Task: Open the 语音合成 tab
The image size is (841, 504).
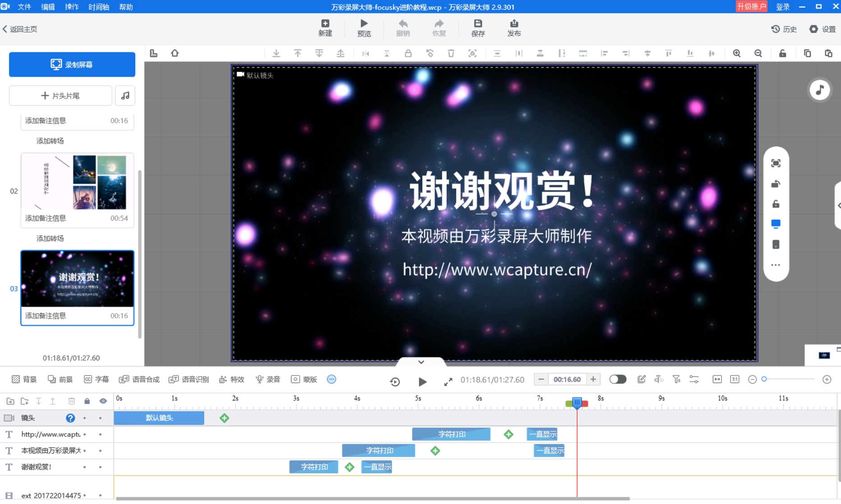Action: pos(139,379)
